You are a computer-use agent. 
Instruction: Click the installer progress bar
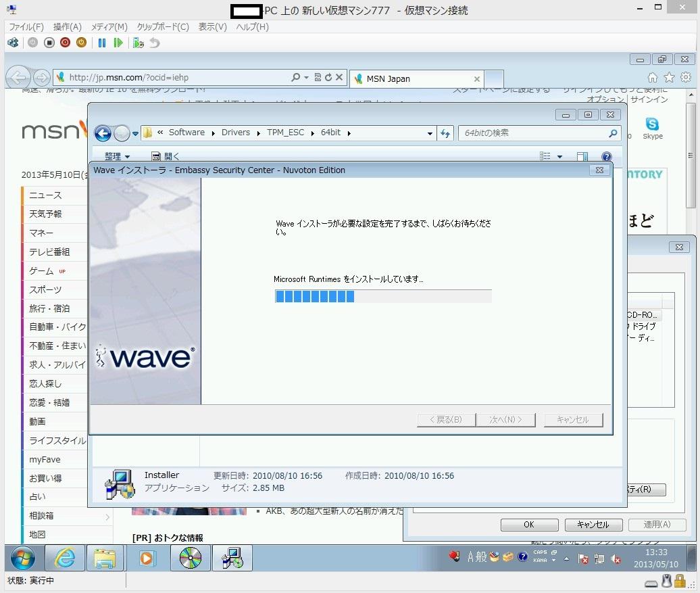coord(383,296)
